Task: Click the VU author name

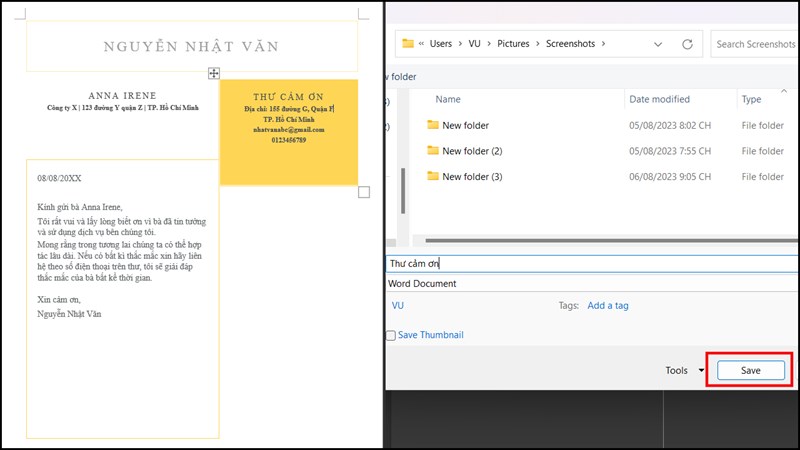Action: [x=398, y=305]
